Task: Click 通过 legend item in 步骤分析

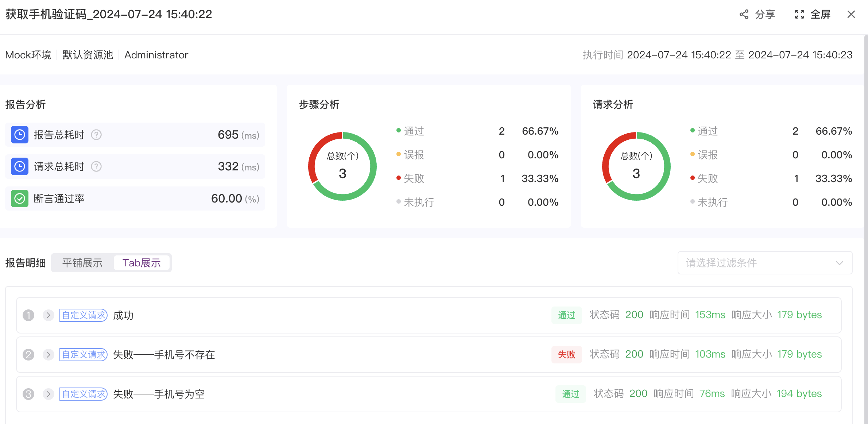Action: tap(410, 131)
